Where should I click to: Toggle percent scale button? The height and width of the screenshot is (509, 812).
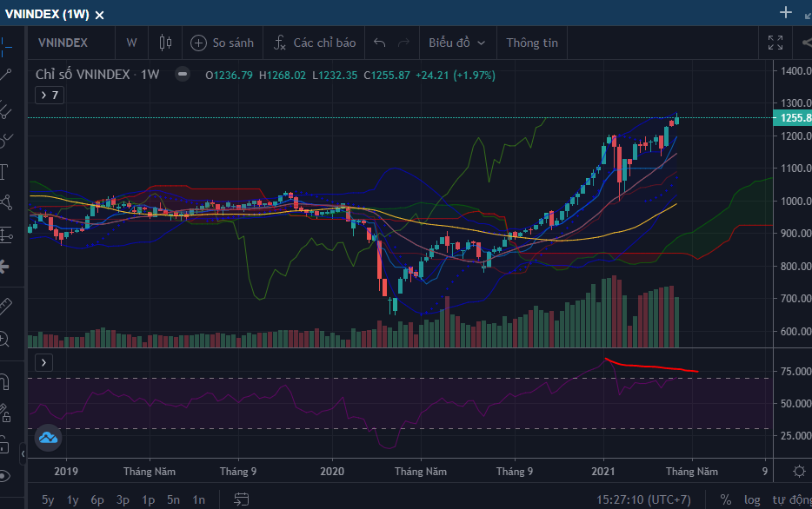[x=725, y=499]
